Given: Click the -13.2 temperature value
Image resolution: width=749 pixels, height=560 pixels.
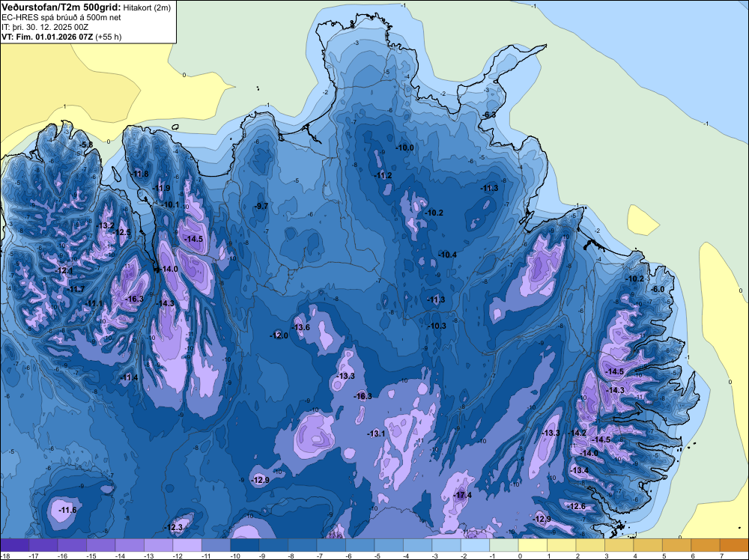Looking at the screenshot, I should [x=105, y=226].
